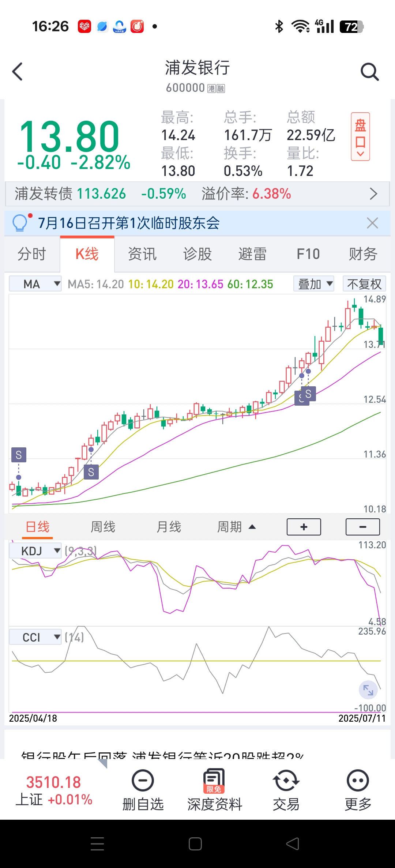Tap the 不复权 adjustment button
This screenshot has height=868, width=395.
364,284
